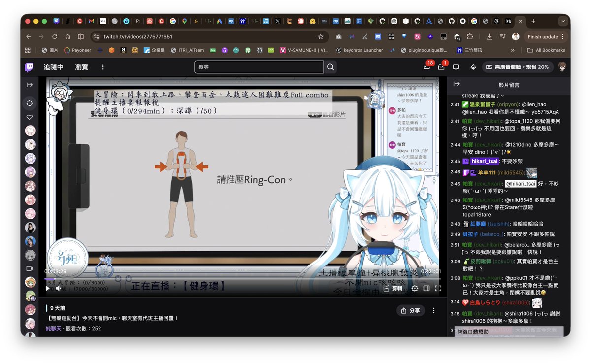Click the browser home button

(x=67, y=37)
